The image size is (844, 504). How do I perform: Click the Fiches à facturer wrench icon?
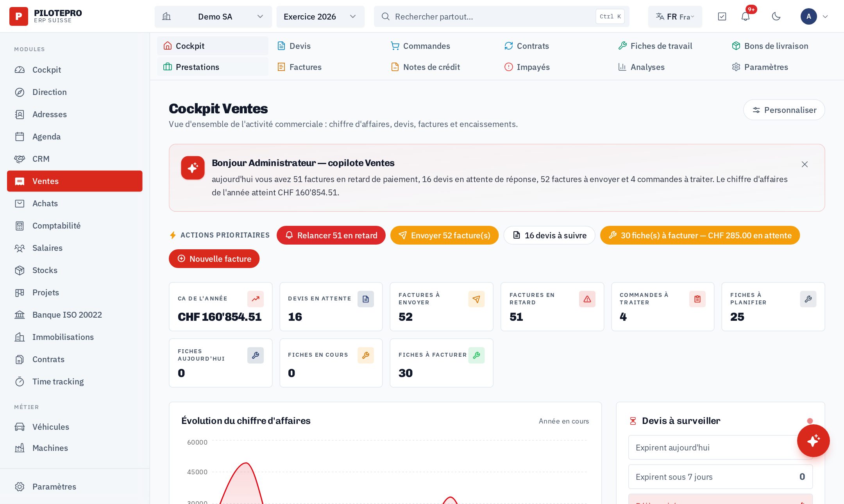[x=476, y=356]
